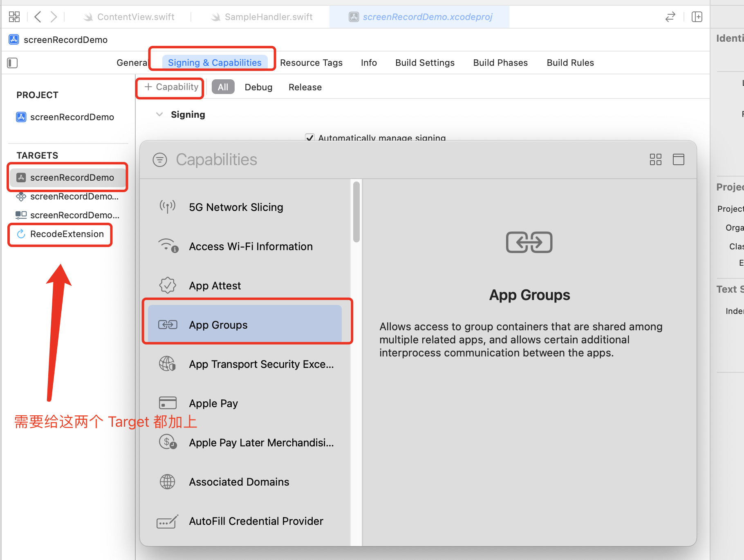The height and width of the screenshot is (560, 744).
Task: Open the Build Rules tab
Action: click(x=570, y=63)
